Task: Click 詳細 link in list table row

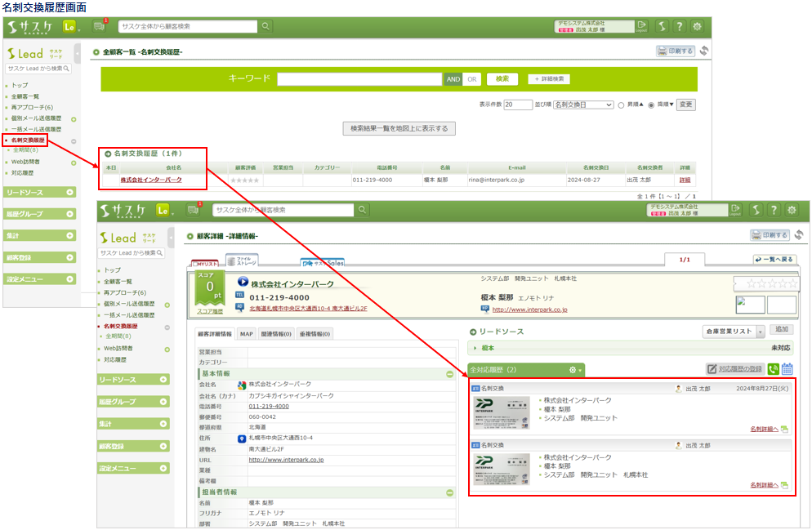Action: [685, 180]
